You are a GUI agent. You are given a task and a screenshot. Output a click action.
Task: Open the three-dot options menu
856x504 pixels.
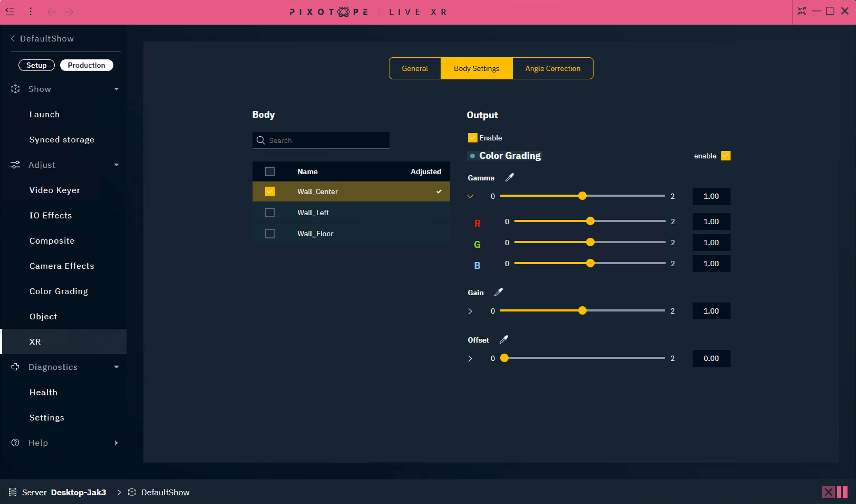coord(31,12)
